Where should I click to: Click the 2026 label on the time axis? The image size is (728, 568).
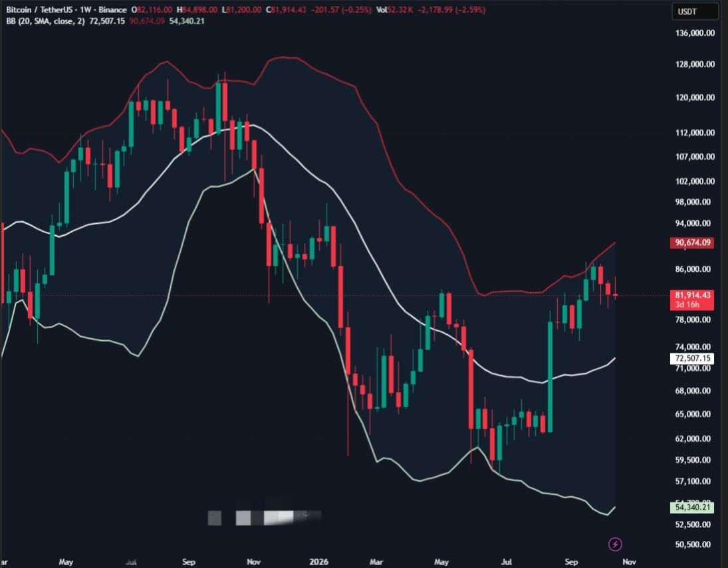(319, 561)
